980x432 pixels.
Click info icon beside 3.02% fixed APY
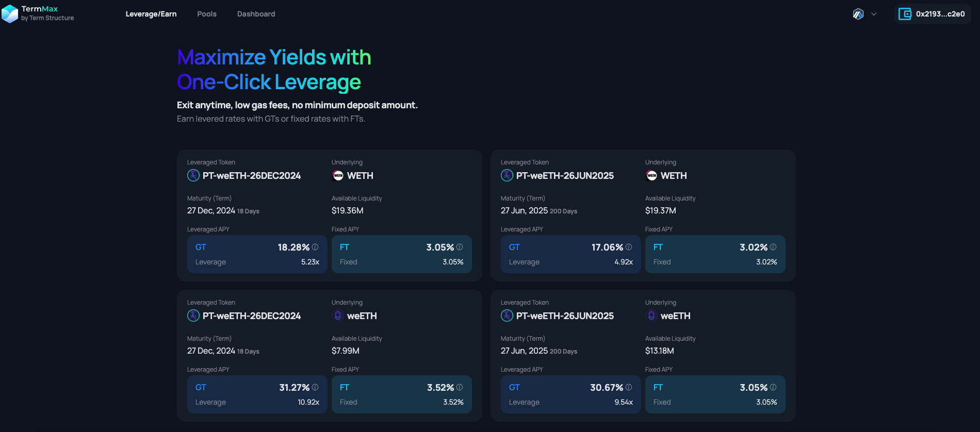773,247
